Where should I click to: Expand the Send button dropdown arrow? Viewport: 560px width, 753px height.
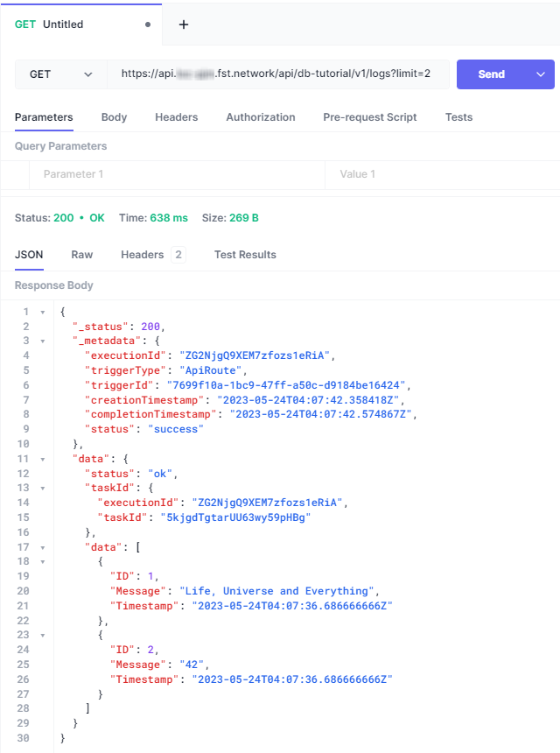pos(540,74)
